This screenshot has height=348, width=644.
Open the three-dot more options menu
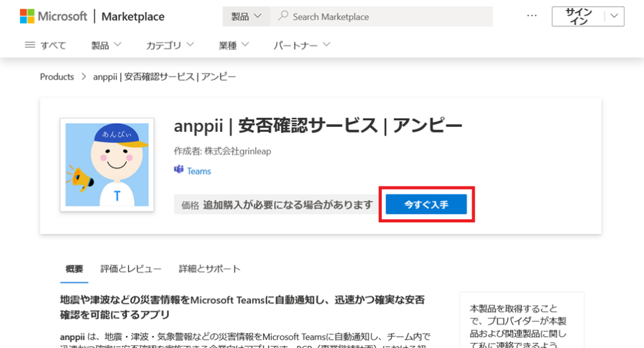point(532,16)
